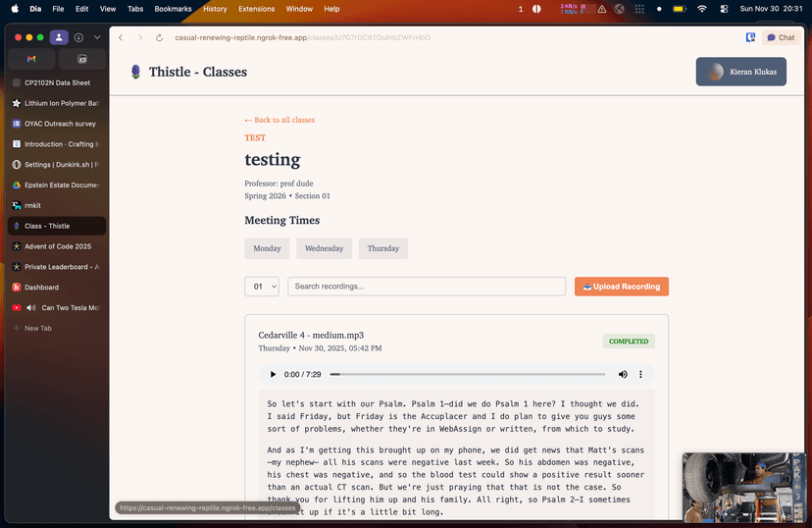This screenshot has width=812, height=528.
Task: Go back using the browser back arrow
Action: coord(121,37)
